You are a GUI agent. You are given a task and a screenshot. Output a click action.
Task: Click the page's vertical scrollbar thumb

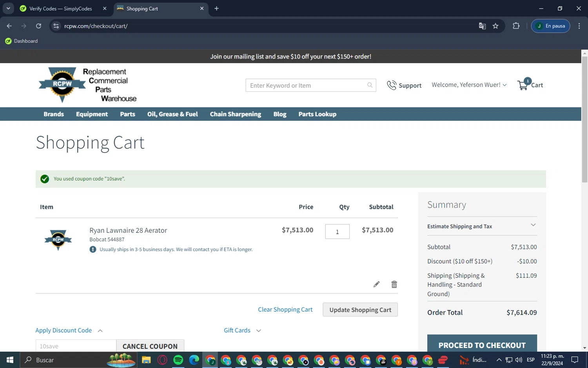tap(584, 120)
